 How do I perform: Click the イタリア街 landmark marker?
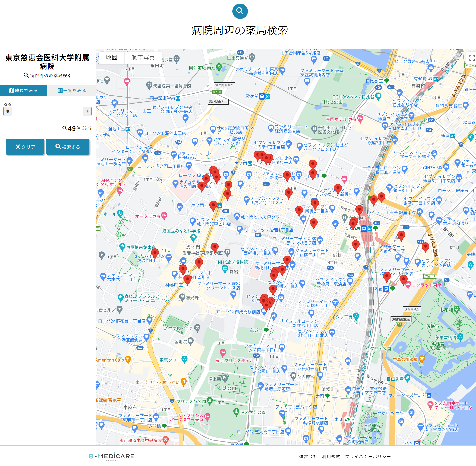coord(356,316)
